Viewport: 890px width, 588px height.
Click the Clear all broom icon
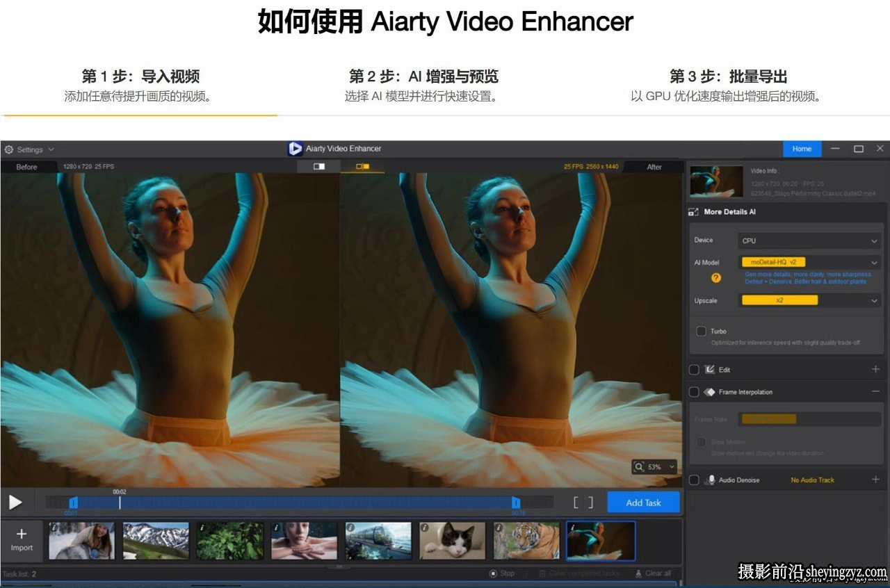click(x=638, y=573)
